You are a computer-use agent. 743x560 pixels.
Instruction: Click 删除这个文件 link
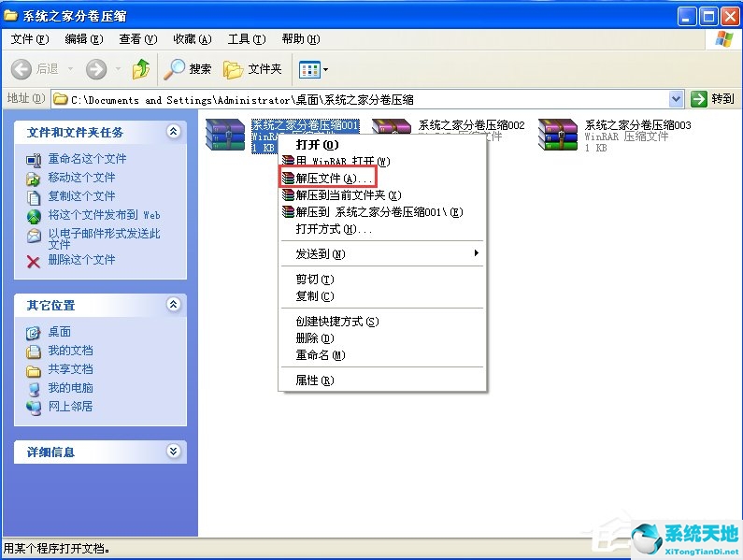[x=81, y=260]
